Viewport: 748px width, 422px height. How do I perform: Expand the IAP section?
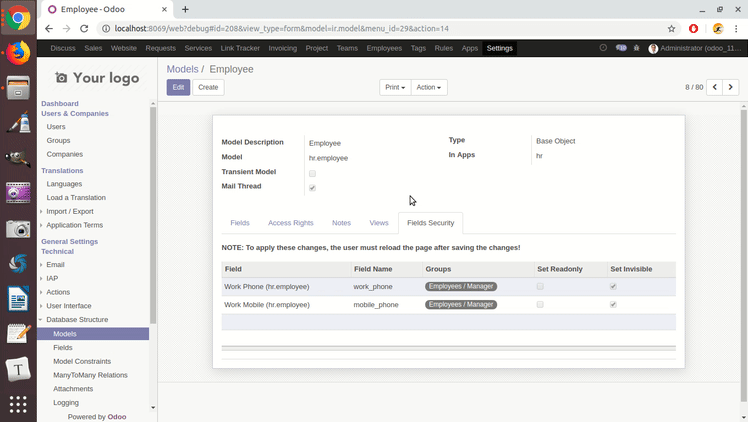pyautogui.click(x=52, y=278)
